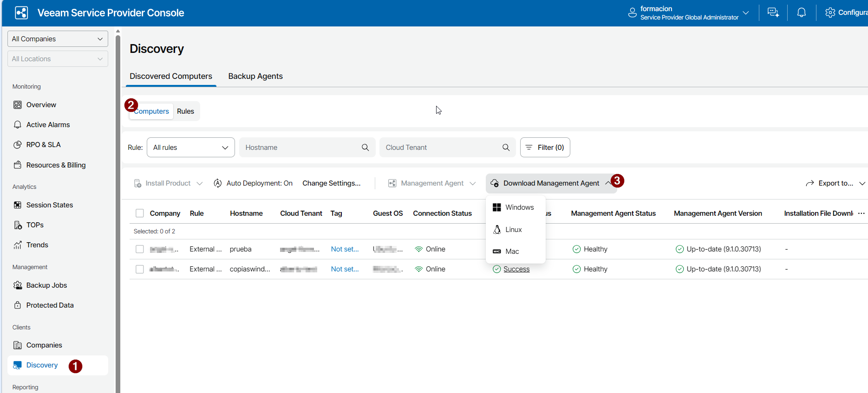Open the user account profile icon
This screenshot has width=868, height=393.
coord(632,13)
